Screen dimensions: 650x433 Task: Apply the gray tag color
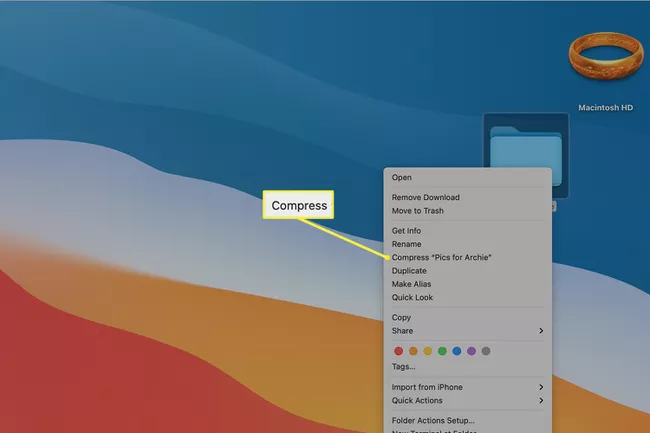(x=486, y=351)
